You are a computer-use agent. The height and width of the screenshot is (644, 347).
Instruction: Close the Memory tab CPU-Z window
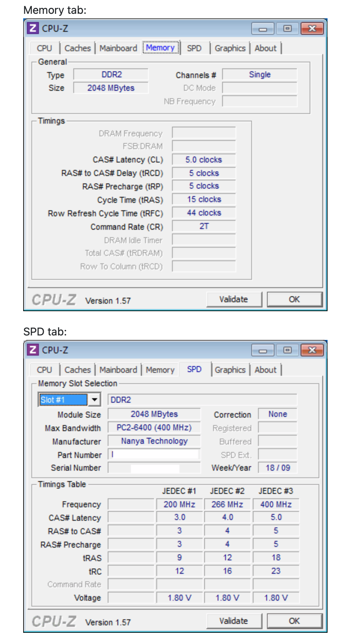(312, 28)
